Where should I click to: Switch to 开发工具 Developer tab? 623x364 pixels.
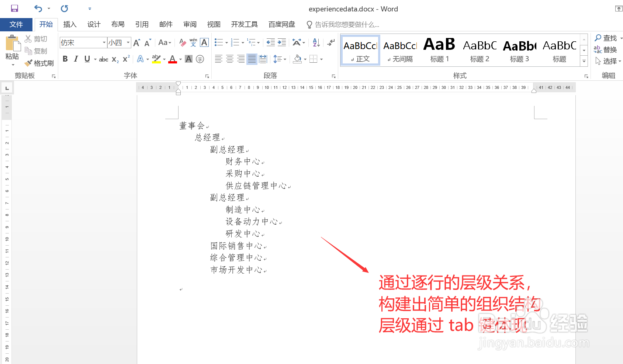click(x=244, y=24)
